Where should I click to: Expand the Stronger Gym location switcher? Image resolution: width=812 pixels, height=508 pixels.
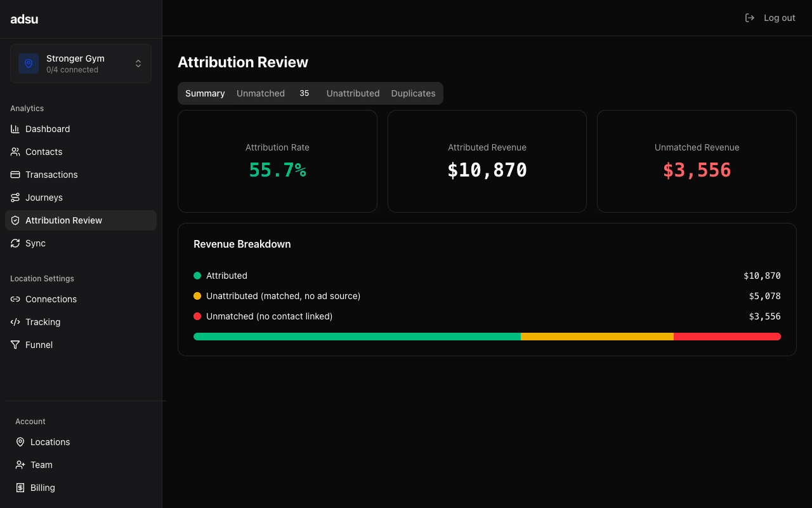coord(138,63)
